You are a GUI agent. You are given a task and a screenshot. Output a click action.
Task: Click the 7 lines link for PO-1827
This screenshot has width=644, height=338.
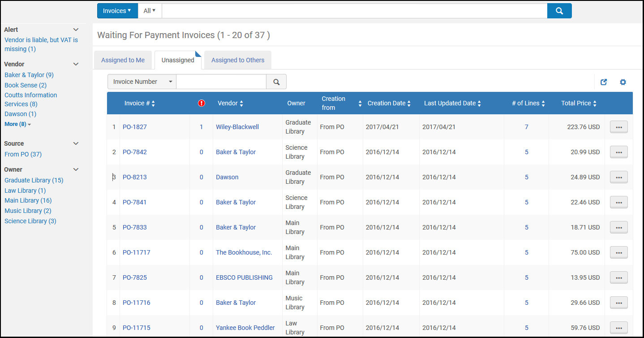click(x=527, y=127)
